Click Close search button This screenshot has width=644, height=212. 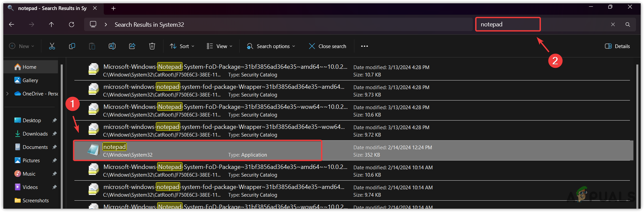tap(328, 46)
